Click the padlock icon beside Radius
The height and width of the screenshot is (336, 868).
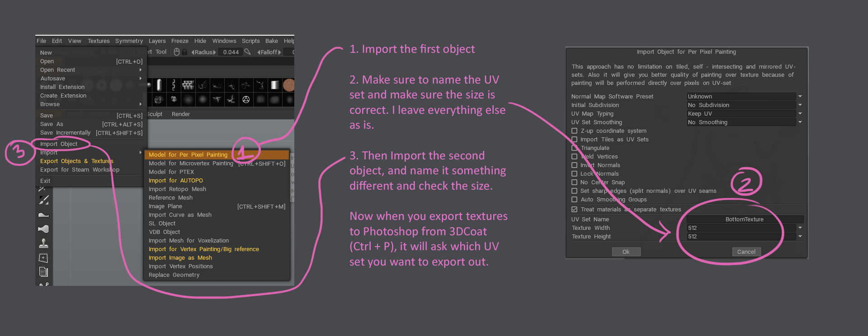184,52
